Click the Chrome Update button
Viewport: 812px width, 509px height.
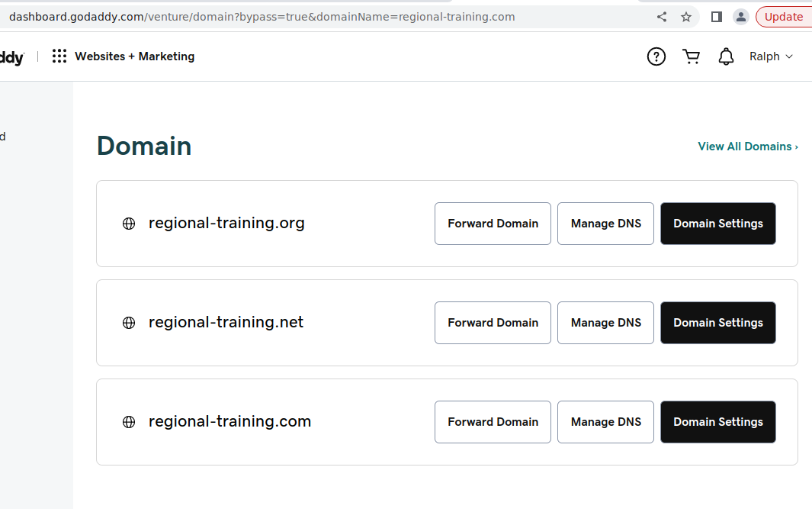(783, 17)
